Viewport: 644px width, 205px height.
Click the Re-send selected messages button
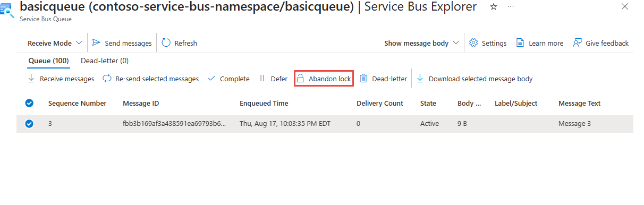[150, 79]
